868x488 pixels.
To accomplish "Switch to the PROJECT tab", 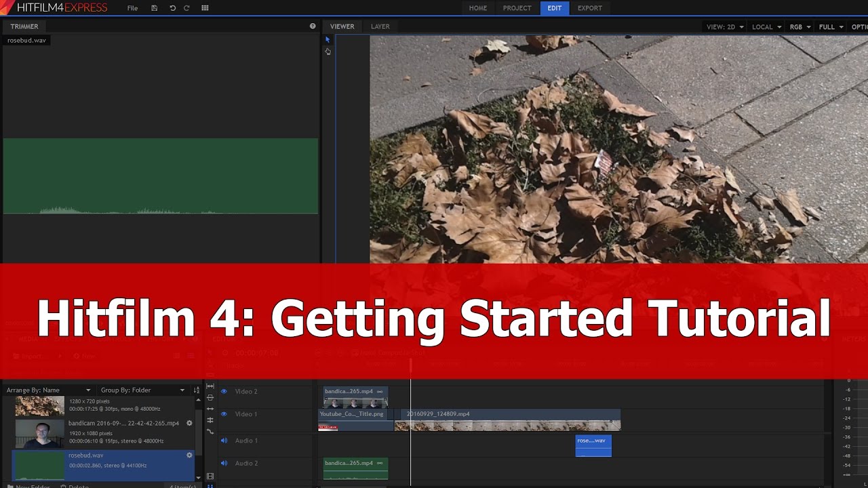I will pyautogui.click(x=517, y=8).
